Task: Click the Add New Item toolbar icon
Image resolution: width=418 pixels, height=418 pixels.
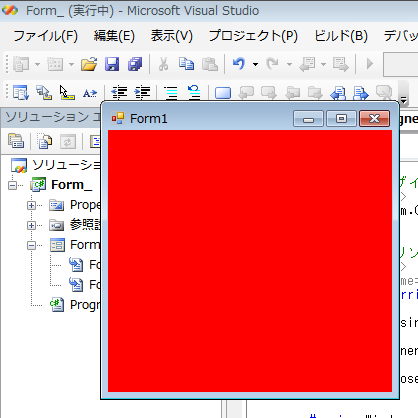Action: (x=55, y=64)
